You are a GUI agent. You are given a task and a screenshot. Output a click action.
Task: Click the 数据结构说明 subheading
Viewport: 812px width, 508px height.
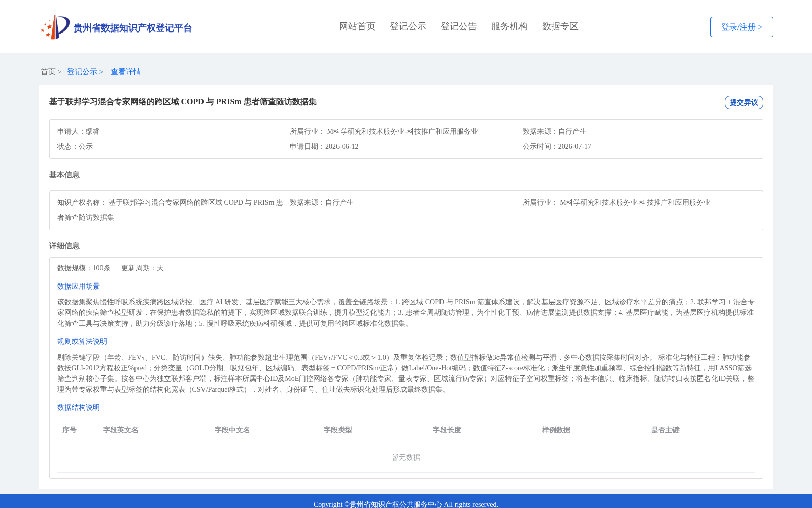tap(79, 407)
